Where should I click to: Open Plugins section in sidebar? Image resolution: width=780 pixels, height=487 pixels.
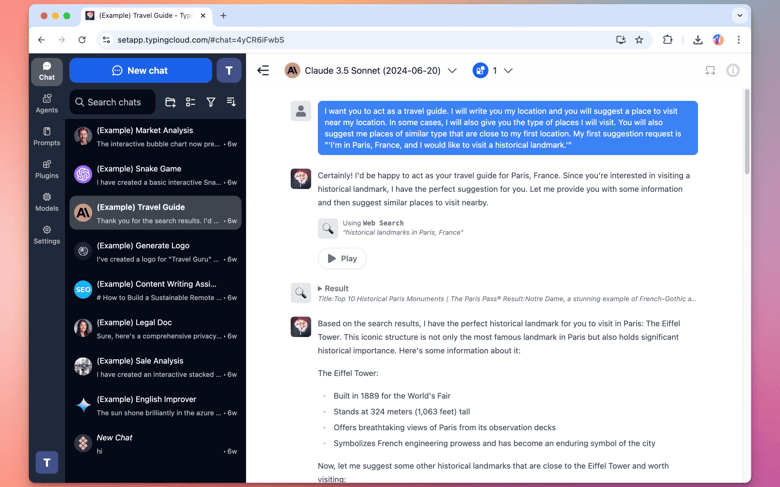(47, 169)
